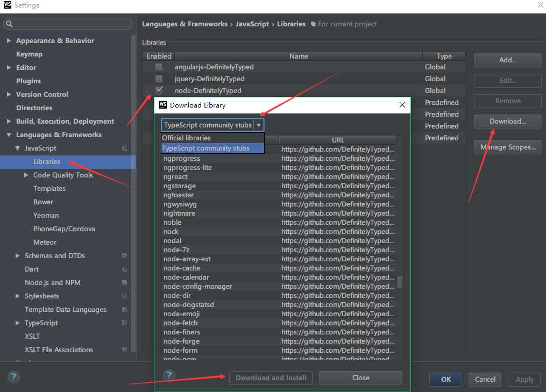
Task: Click the project-scope icon beside Template Data Languages
Action: click(x=124, y=310)
